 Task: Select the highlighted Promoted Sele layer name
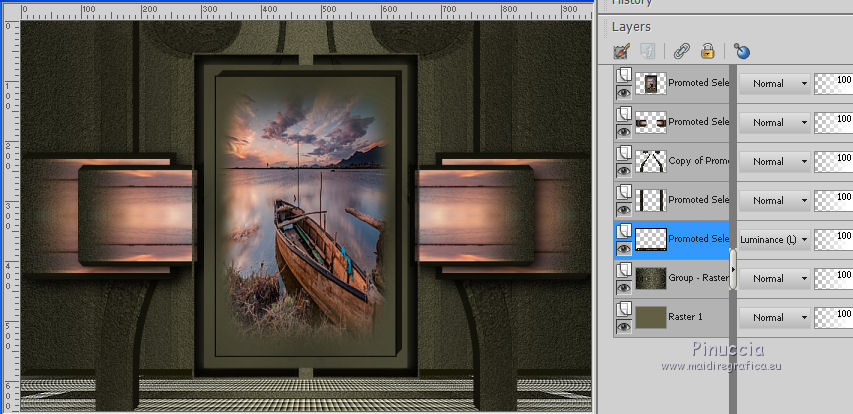coord(699,239)
